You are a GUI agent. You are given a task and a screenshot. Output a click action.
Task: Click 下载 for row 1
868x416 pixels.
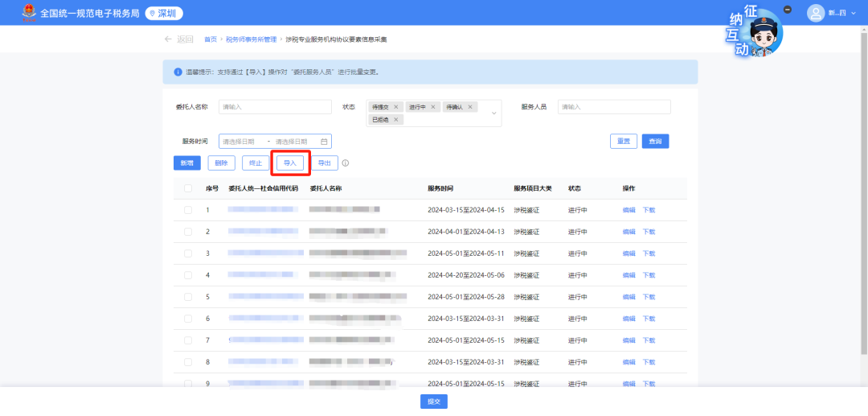(x=649, y=210)
